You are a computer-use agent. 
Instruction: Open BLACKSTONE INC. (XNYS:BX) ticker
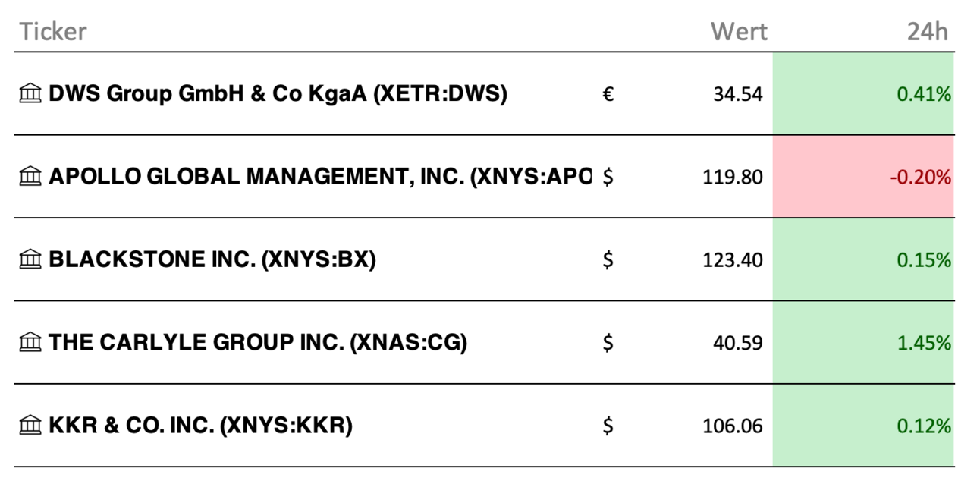click(212, 260)
